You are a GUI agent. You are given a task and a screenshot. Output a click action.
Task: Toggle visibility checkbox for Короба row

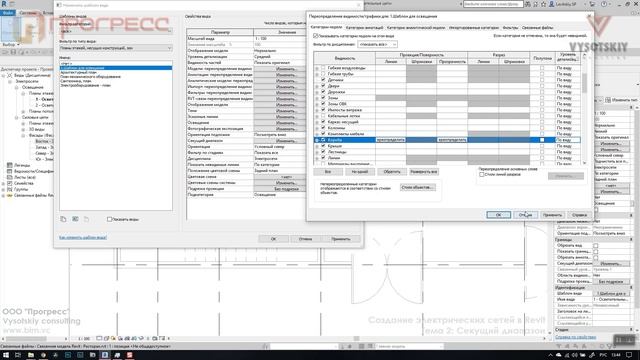pyautogui.click(x=323, y=140)
